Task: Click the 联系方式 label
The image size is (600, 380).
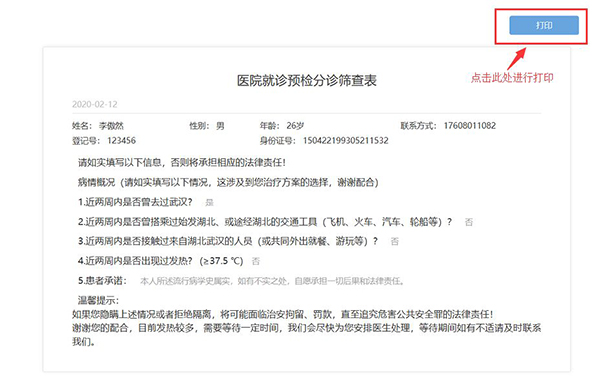Action: [x=418, y=126]
